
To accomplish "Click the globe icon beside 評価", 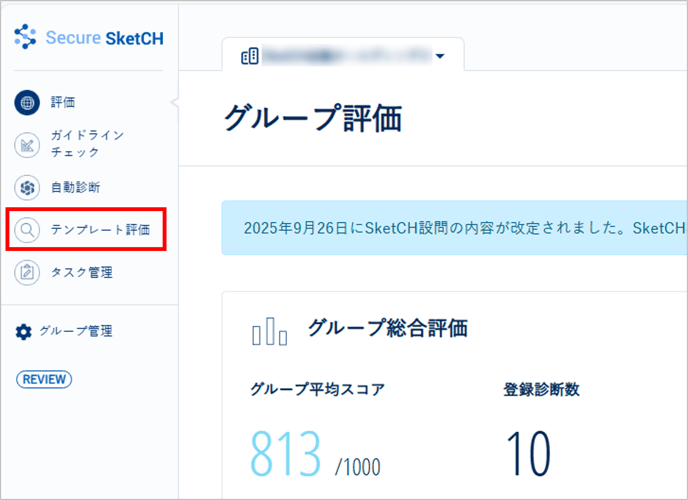I will click(27, 102).
